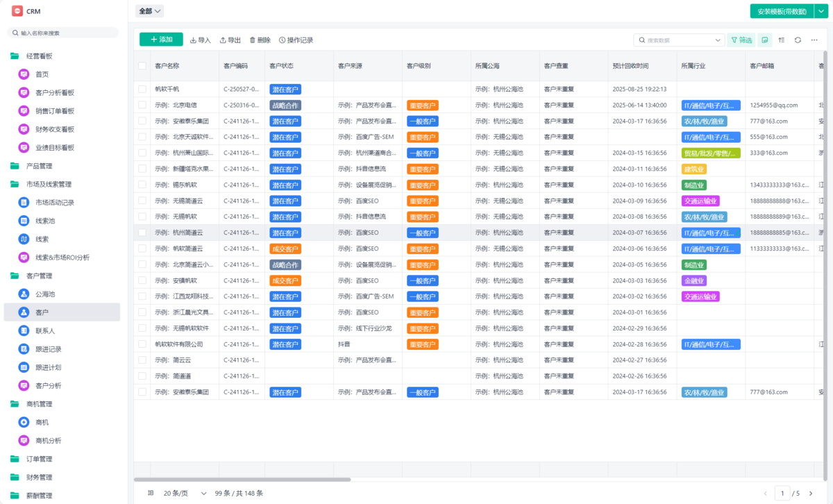This screenshot has width=833, height=504.
Task: Tick checkbox for 帆软软件有限公司 row
Action: [142, 344]
